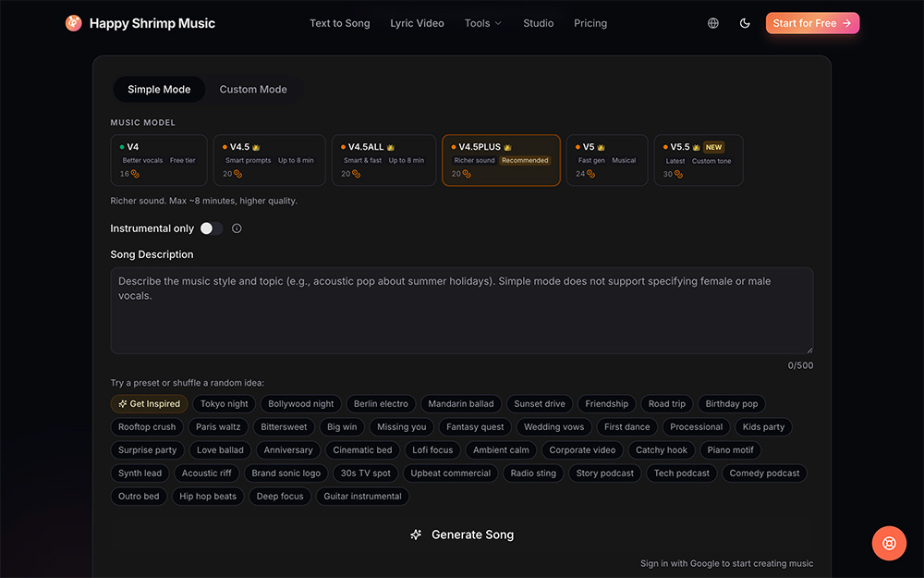
Task: Select the Surprise party preset
Action: (x=147, y=450)
